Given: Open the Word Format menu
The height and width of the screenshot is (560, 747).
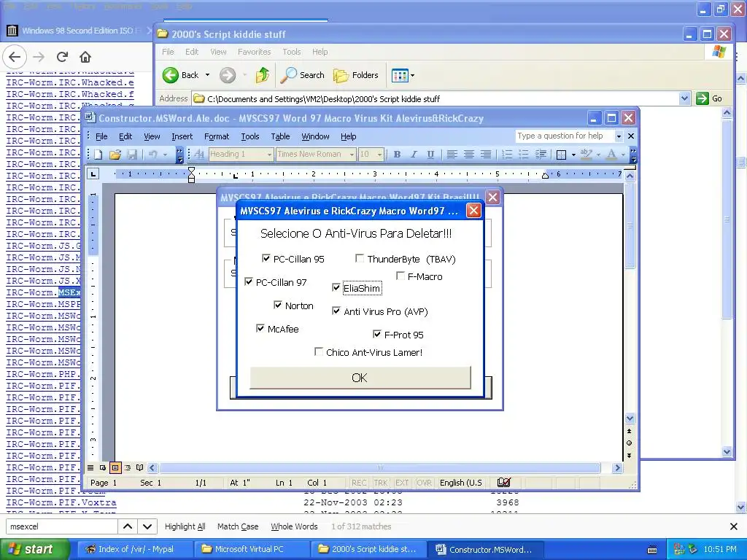Looking at the screenshot, I should (217, 136).
